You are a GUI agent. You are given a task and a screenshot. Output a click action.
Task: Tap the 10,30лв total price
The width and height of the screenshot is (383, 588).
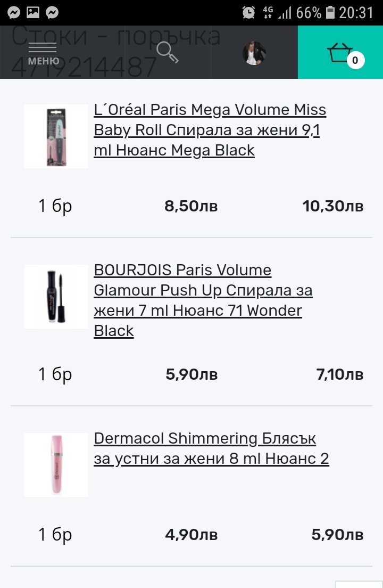[333, 206]
